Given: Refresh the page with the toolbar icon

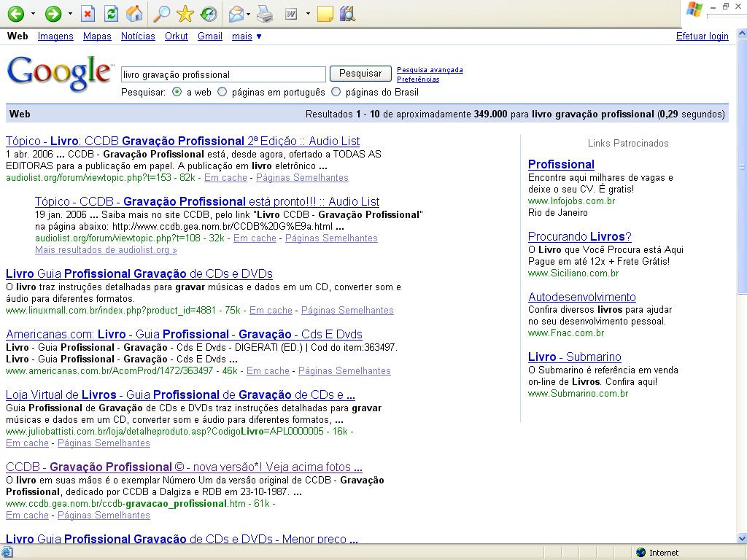Looking at the screenshot, I should coord(111,14).
